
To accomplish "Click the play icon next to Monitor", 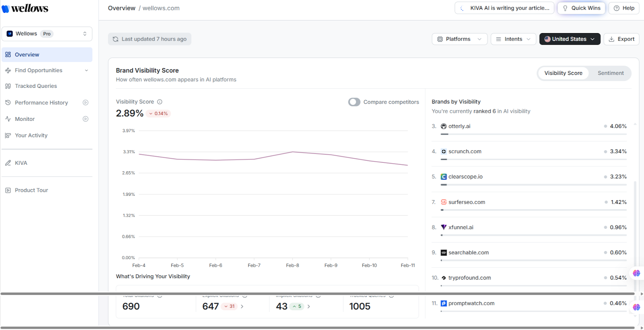I will 85,119.
